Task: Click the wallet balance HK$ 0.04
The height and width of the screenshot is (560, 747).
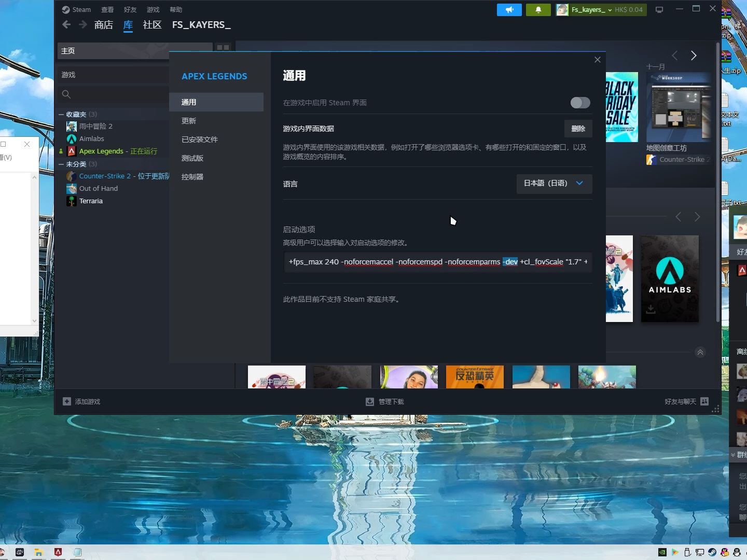Action: pyautogui.click(x=629, y=10)
